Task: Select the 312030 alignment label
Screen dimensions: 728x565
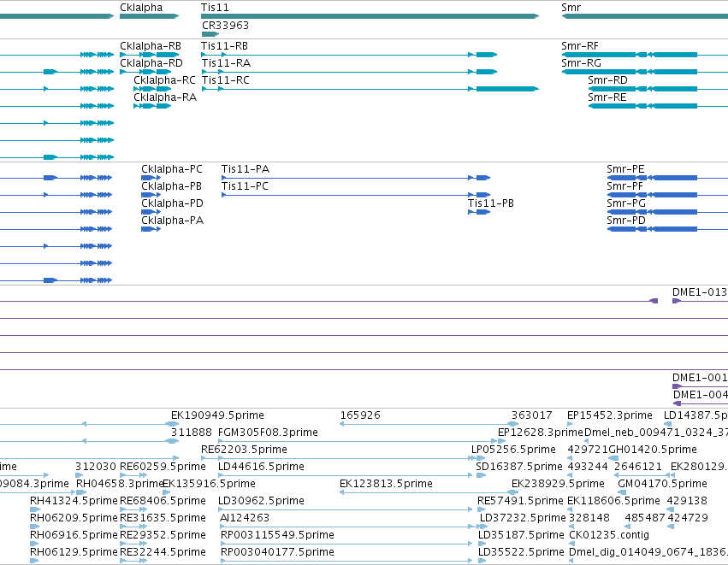Action: [96, 467]
